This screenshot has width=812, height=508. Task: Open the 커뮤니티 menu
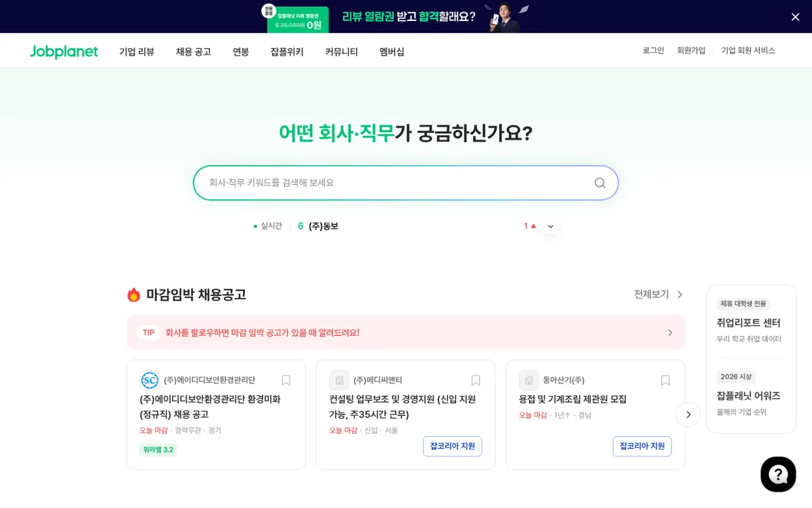point(342,51)
